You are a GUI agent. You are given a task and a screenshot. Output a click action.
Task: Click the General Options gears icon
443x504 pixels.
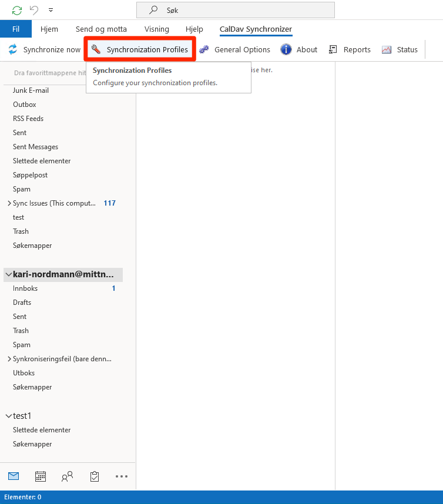204,49
